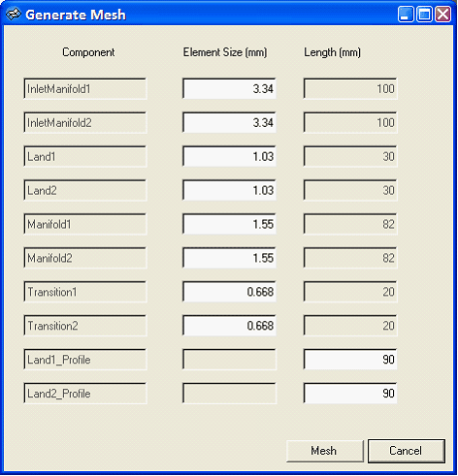
Task: Minimize the Generate Mesh window
Action: click(x=406, y=15)
